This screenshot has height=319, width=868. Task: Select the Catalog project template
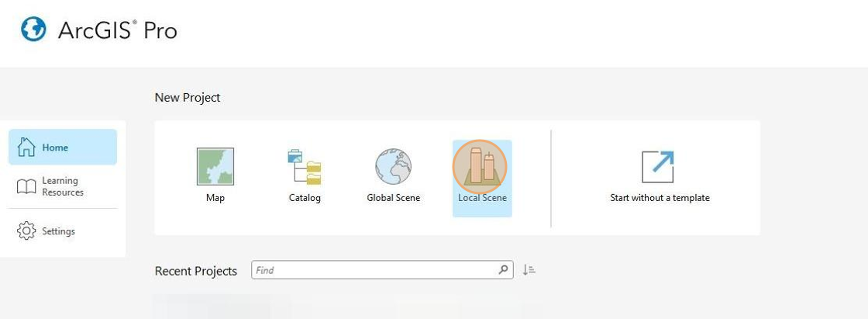305,175
